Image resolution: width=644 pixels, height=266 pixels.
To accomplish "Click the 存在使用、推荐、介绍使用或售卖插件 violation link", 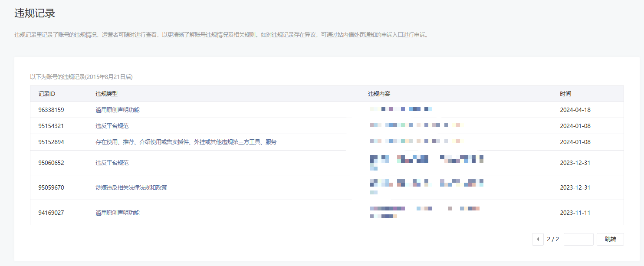I will click(186, 142).
